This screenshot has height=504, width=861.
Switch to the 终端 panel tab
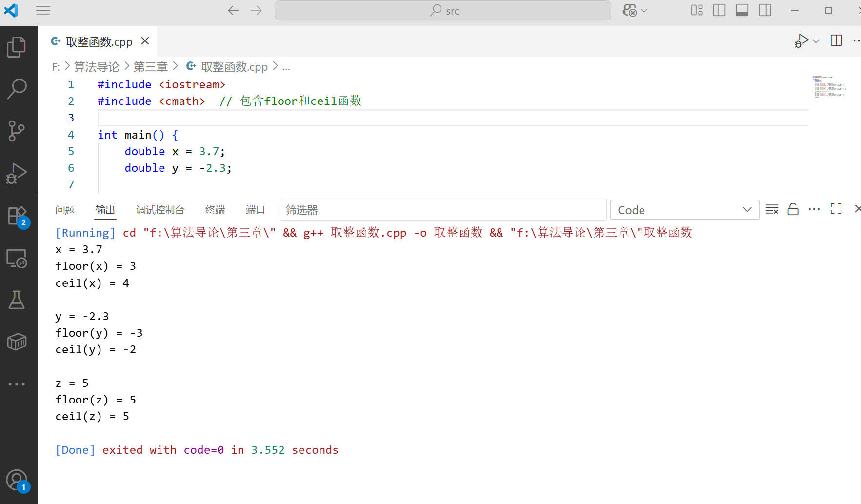215,210
